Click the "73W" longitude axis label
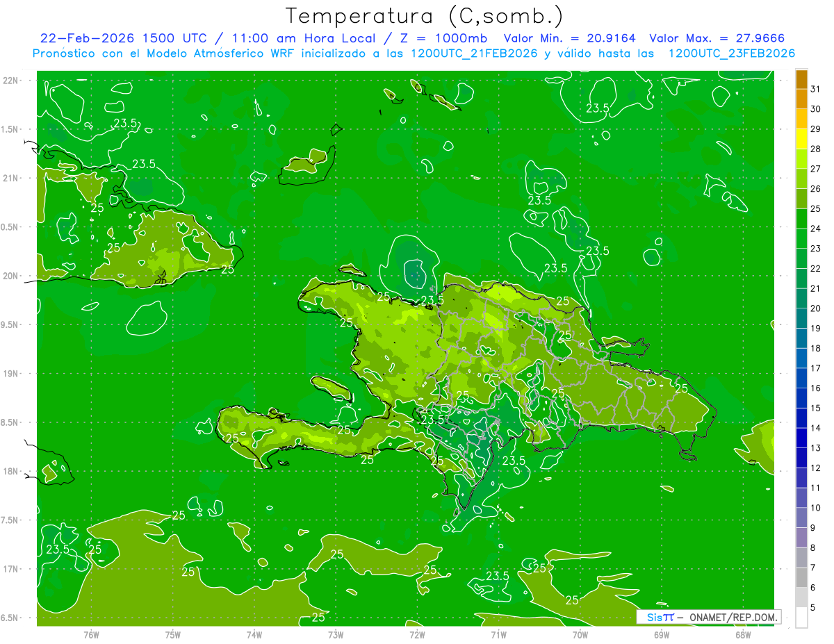The image size is (834, 644). [335, 634]
